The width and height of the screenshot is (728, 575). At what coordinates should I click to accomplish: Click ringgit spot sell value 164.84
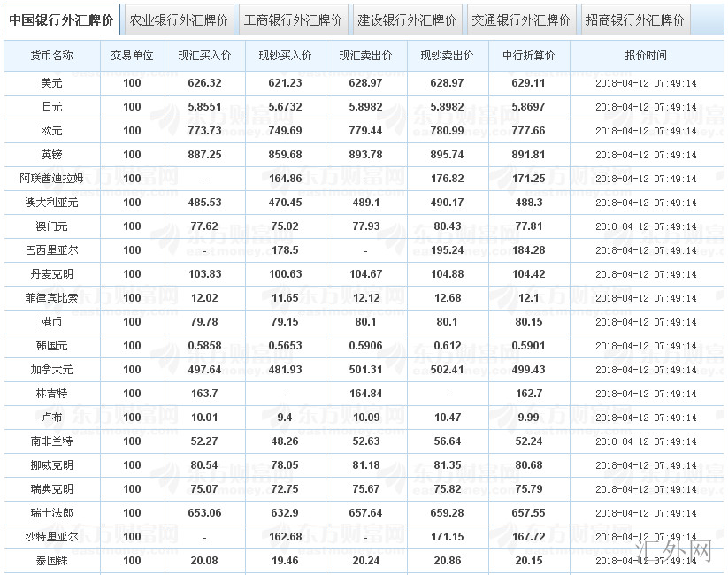pyautogui.click(x=366, y=394)
